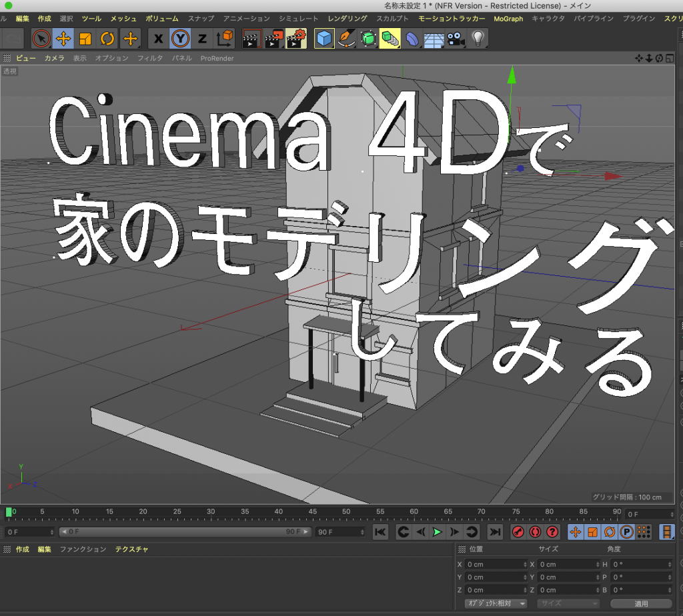The height and width of the screenshot is (616, 683).
Task: Open the viewport フィルタ menu
Action: pyautogui.click(x=150, y=59)
